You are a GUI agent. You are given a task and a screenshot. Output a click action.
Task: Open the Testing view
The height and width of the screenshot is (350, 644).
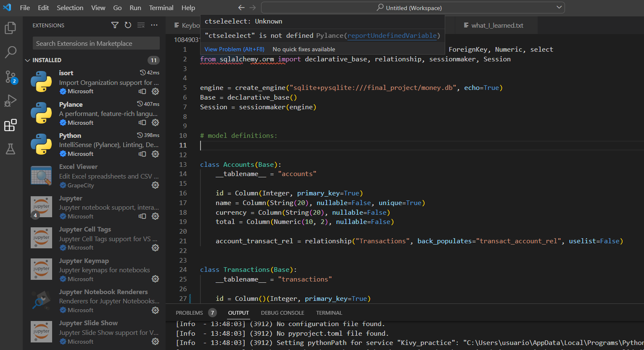(x=11, y=149)
